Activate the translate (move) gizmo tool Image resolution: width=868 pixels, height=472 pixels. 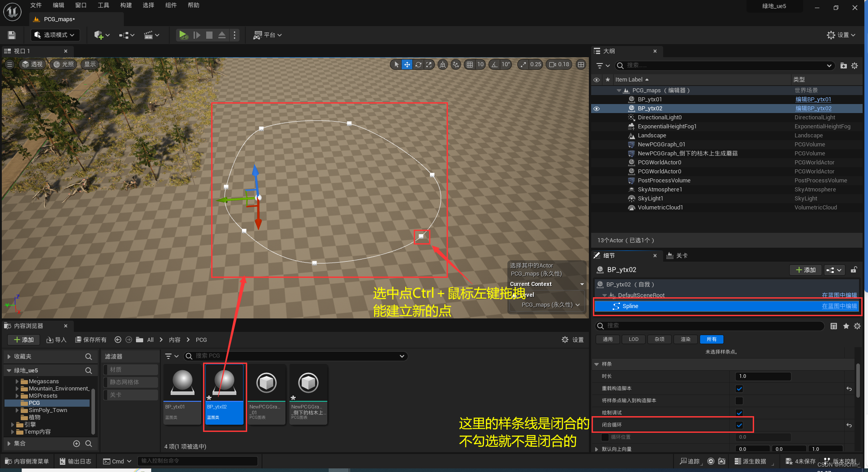click(407, 64)
